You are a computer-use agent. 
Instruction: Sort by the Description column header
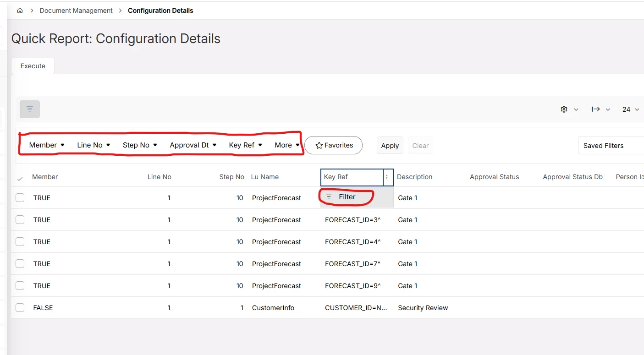coord(414,177)
